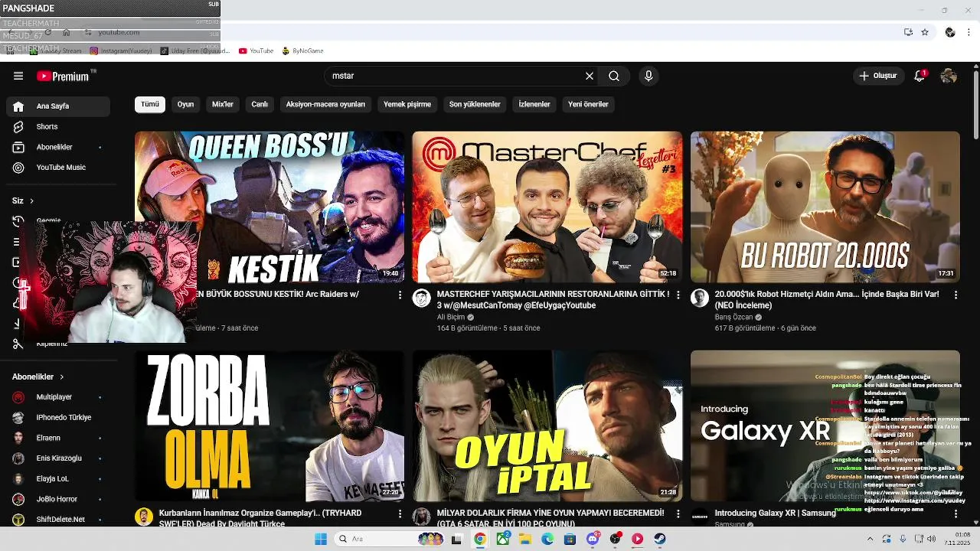
Task: Expand the Abonelikler subscriptions heading
Action: click(x=38, y=377)
